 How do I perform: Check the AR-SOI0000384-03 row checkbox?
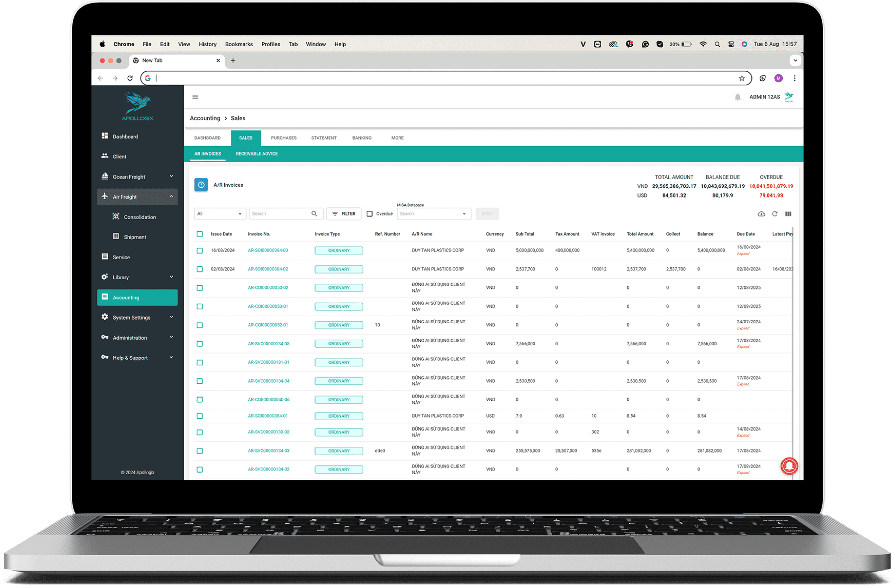pyautogui.click(x=201, y=250)
